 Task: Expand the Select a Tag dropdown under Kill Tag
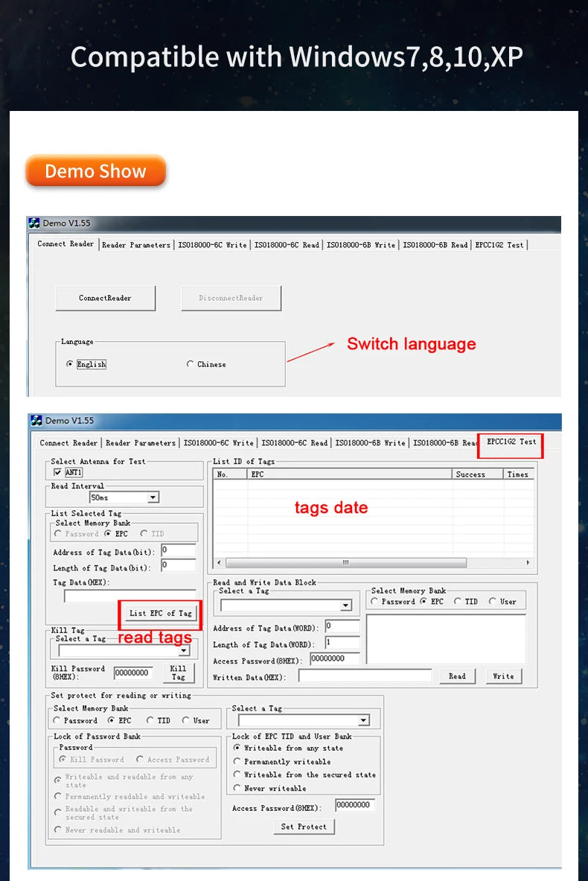tap(183, 651)
